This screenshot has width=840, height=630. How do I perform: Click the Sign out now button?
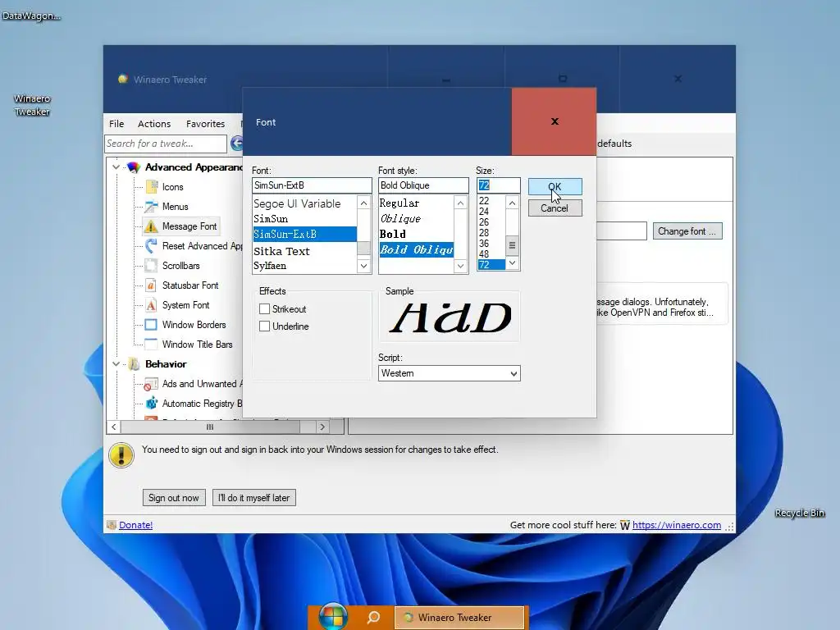[174, 498]
